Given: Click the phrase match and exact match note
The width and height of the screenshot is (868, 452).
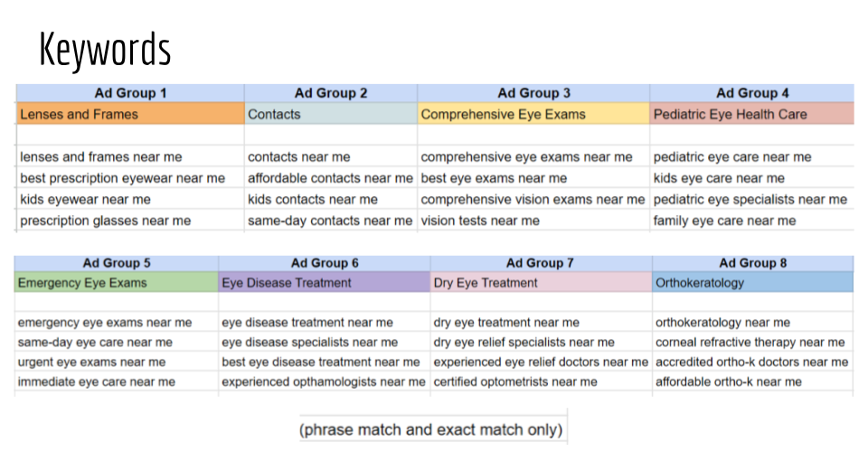Looking at the screenshot, I should click(x=432, y=429).
